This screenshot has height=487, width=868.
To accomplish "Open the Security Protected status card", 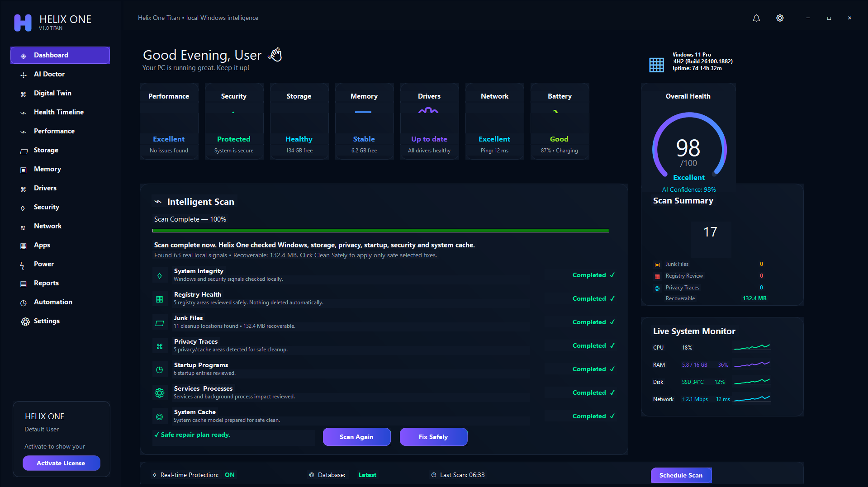I will [234, 121].
